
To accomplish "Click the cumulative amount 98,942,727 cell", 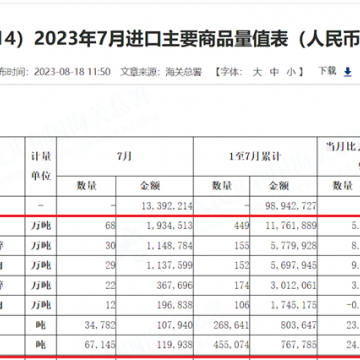I will coord(283,206).
